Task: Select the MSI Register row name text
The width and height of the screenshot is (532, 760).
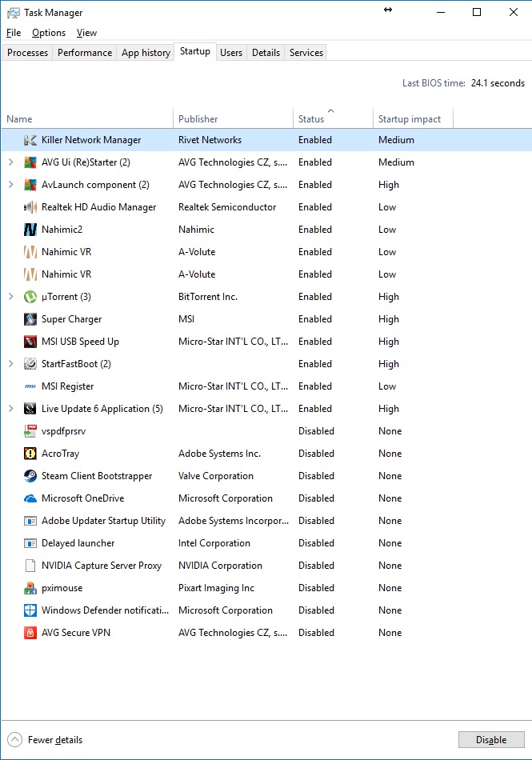Action: [68, 386]
